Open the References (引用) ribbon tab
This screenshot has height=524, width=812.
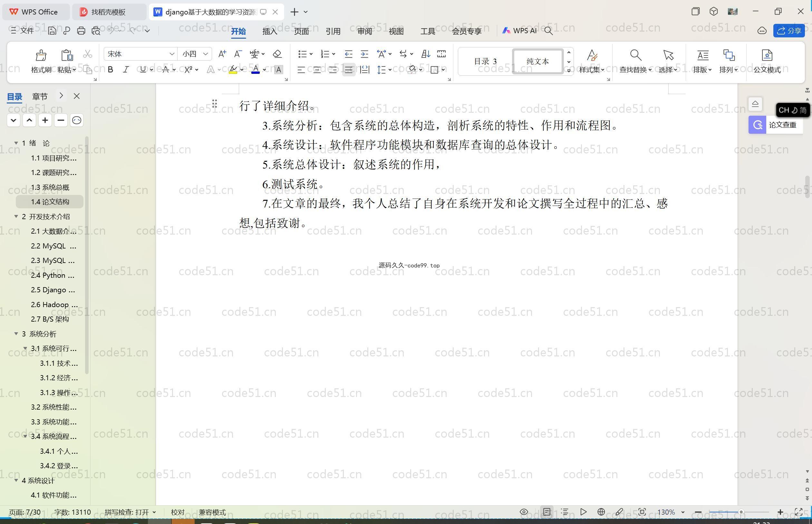click(333, 31)
